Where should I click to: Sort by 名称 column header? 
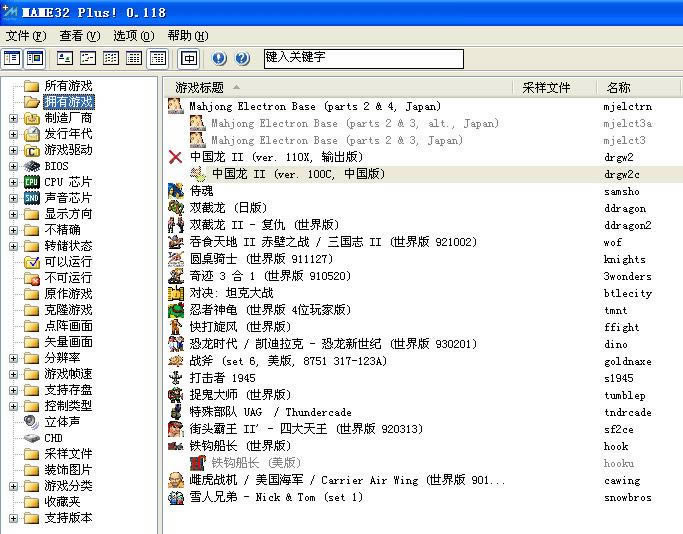[x=618, y=87]
